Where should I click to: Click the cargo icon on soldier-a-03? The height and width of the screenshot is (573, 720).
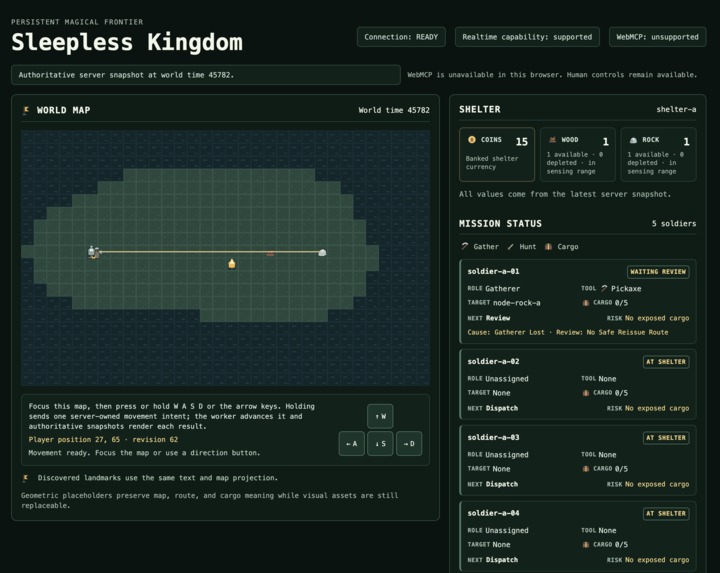(x=585, y=468)
